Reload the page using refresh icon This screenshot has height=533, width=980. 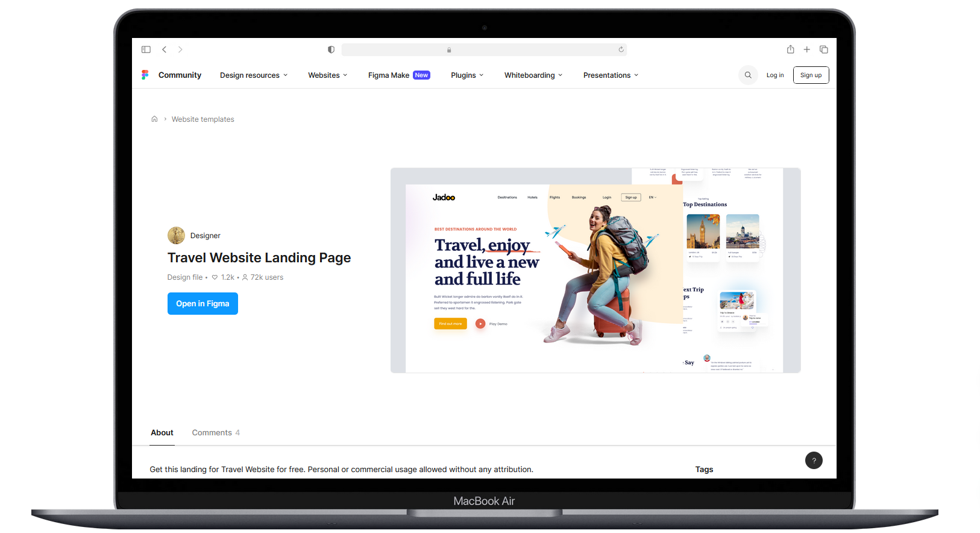click(621, 49)
